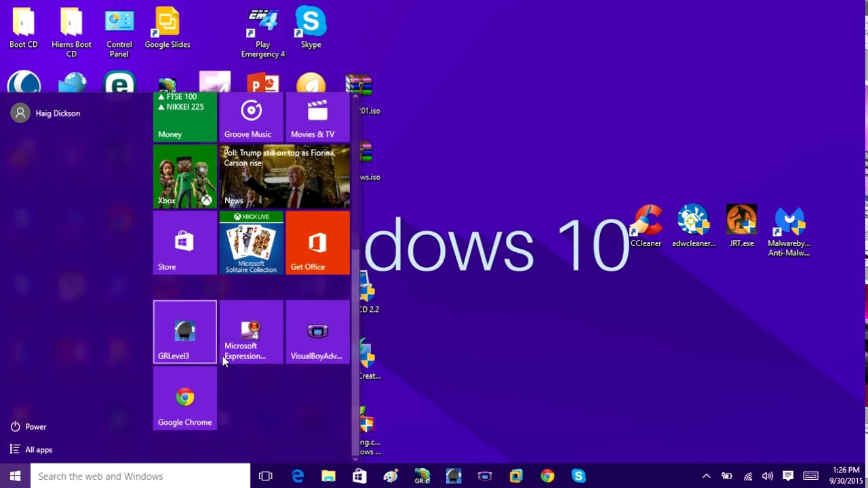Screen dimensions: 868x488
Task: Focus the Search the web and Windows box
Action: [140, 476]
